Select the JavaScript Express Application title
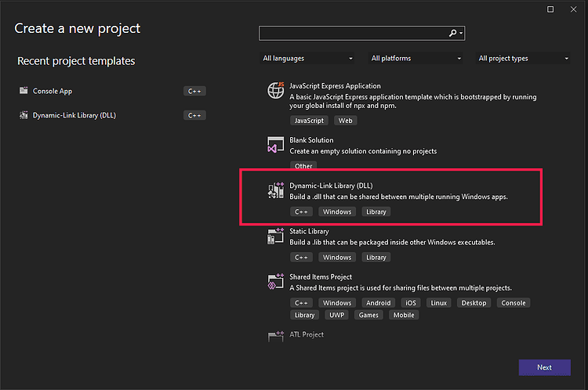 (335, 86)
